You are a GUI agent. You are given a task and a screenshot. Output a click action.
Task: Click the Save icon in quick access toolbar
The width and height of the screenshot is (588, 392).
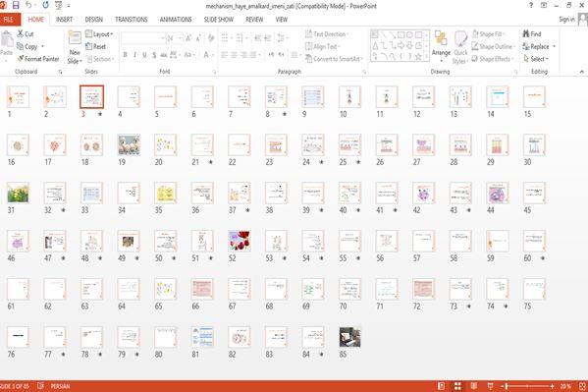coord(16,5)
